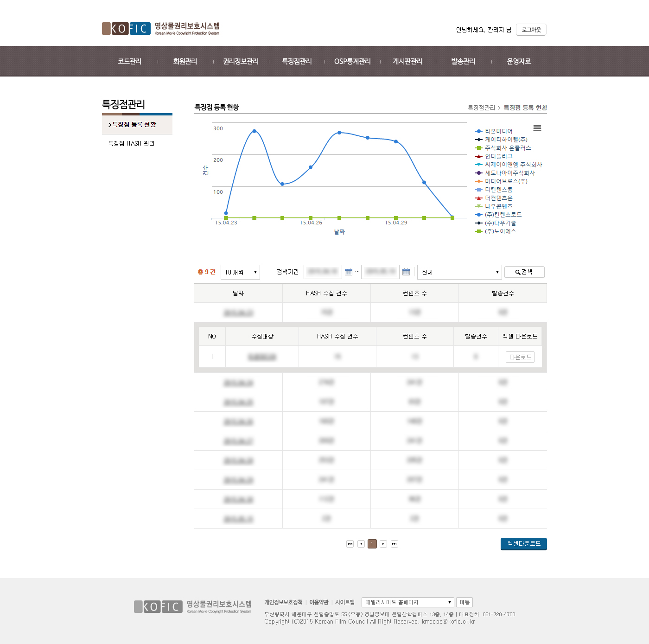Toggle 티온미디어 series in chart legend
Screen dimensions: 649x644
click(x=498, y=131)
